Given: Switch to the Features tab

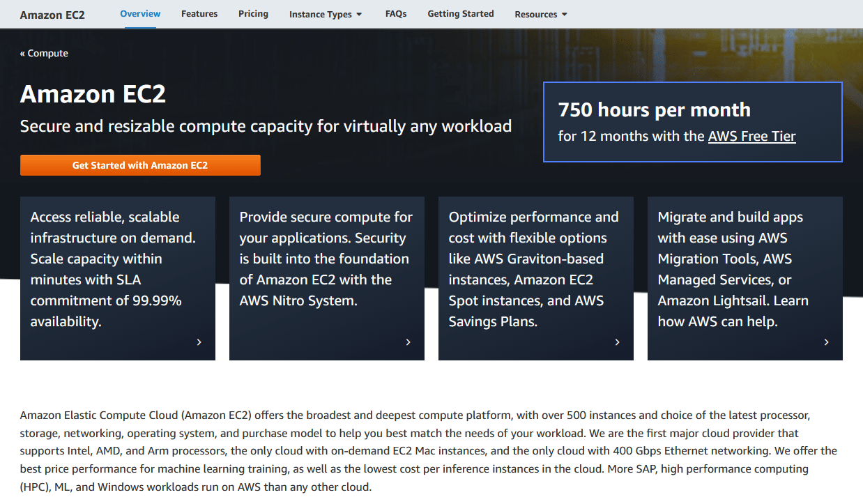Looking at the screenshot, I should pos(199,13).
